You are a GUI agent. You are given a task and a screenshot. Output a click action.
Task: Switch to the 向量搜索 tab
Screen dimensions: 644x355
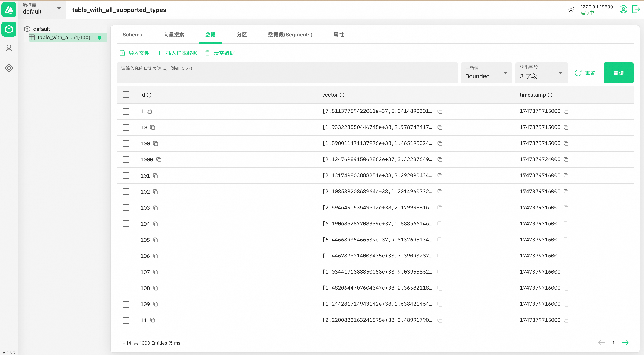pyautogui.click(x=173, y=35)
